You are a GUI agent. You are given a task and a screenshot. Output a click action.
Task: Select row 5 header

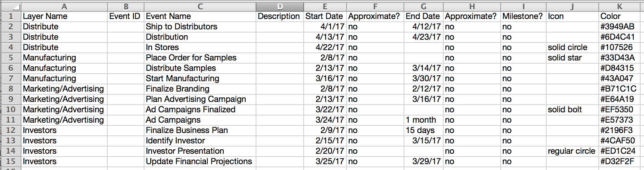[11, 58]
